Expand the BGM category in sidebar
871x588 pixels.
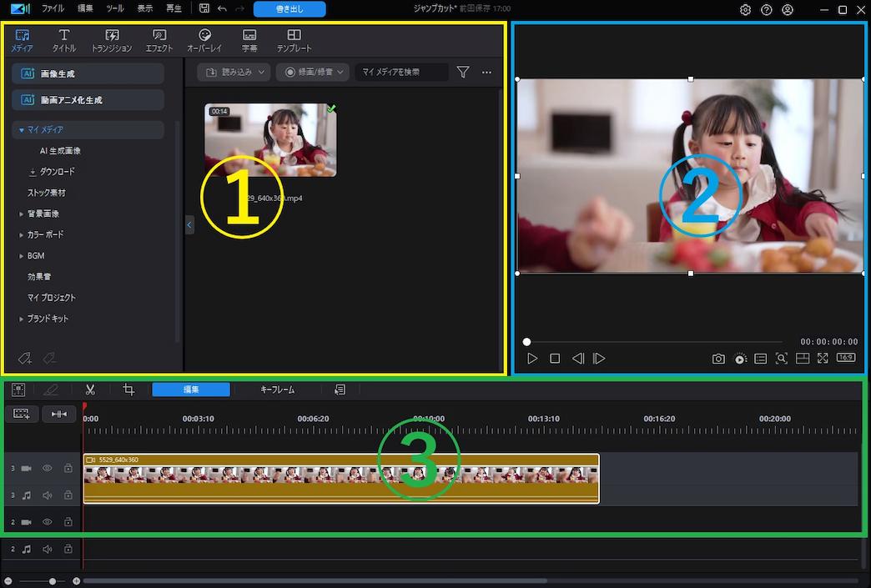(x=20, y=255)
